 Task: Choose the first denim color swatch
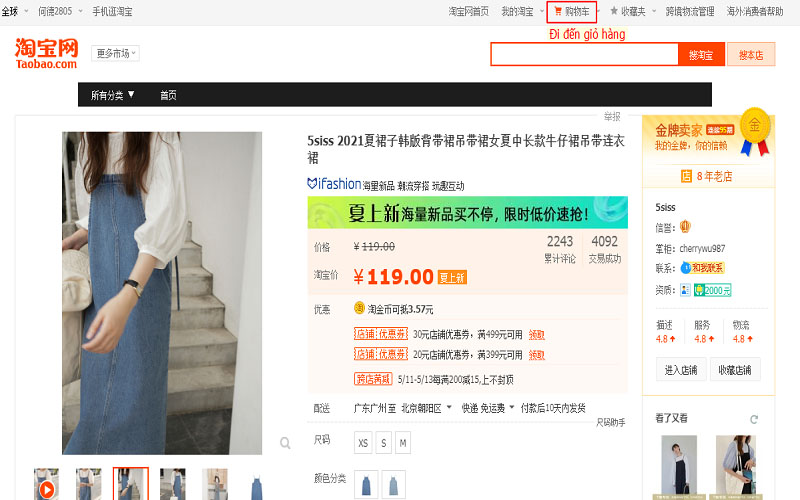point(365,483)
